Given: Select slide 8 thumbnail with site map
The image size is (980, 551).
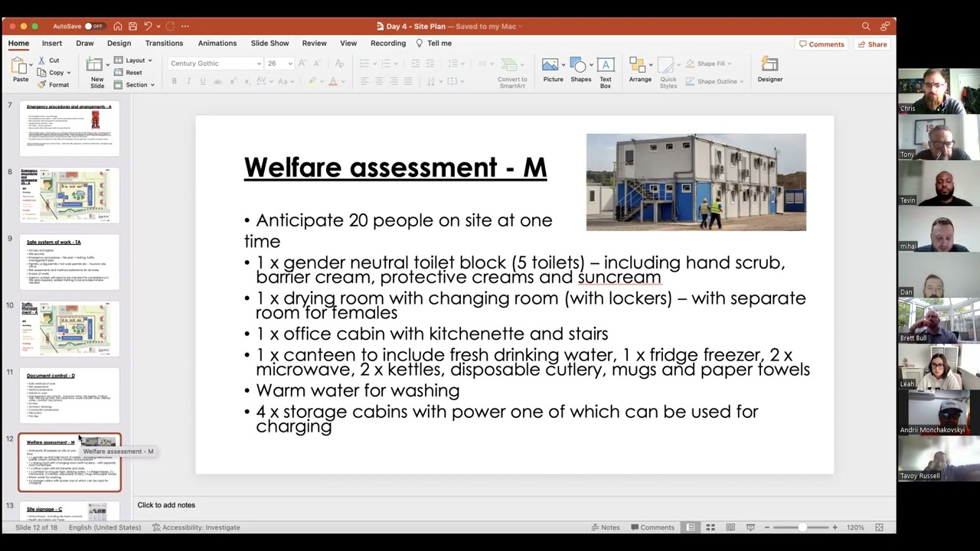Looking at the screenshot, I should (69, 194).
